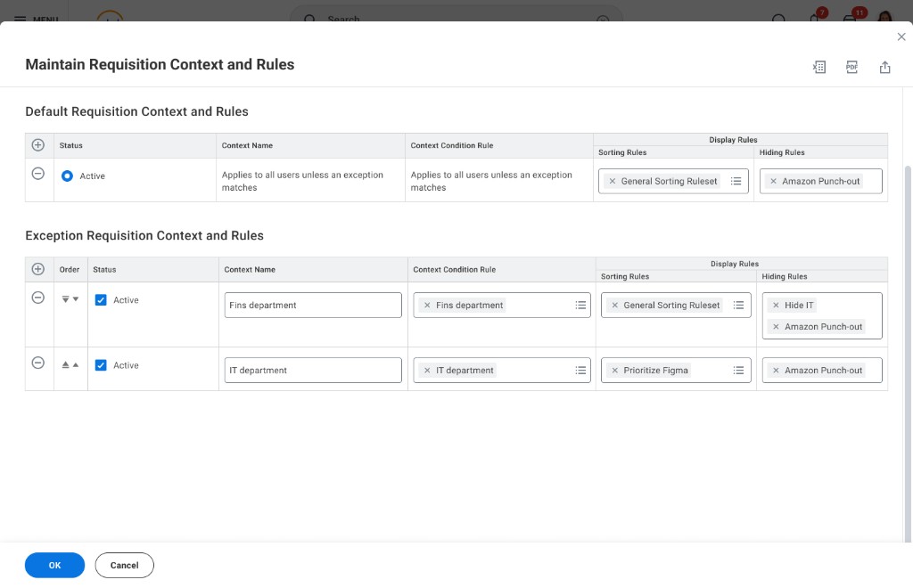Viewport: 913px width, 588px height.
Task: Close the Maintain Requisition dialog
Action: tap(901, 37)
